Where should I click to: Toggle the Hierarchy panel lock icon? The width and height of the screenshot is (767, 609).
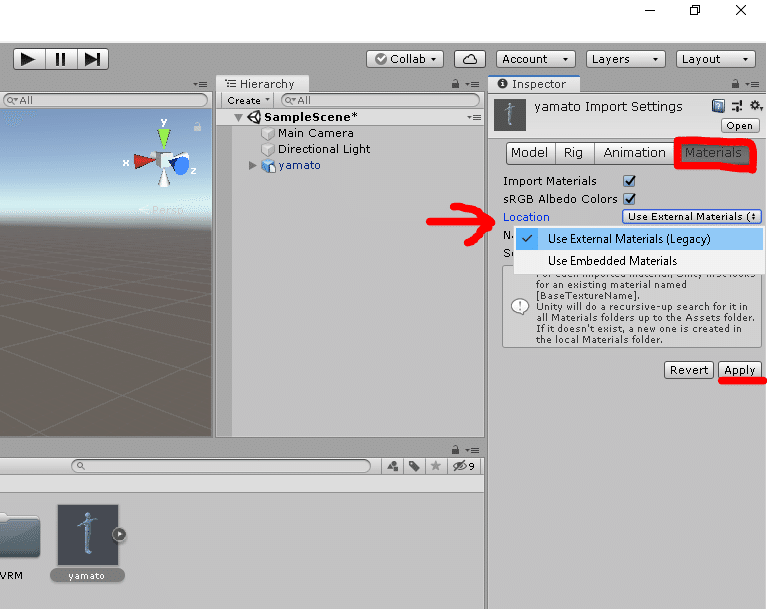pyautogui.click(x=455, y=84)
